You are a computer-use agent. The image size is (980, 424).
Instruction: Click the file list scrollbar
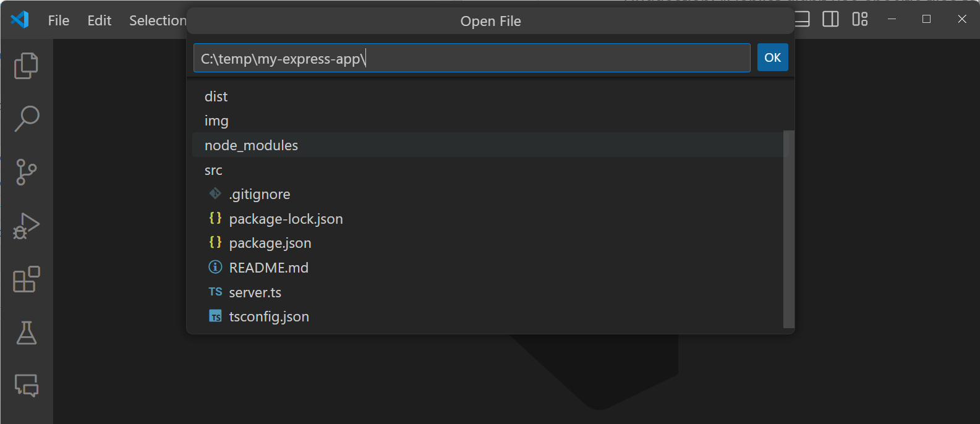coord(788,229)
